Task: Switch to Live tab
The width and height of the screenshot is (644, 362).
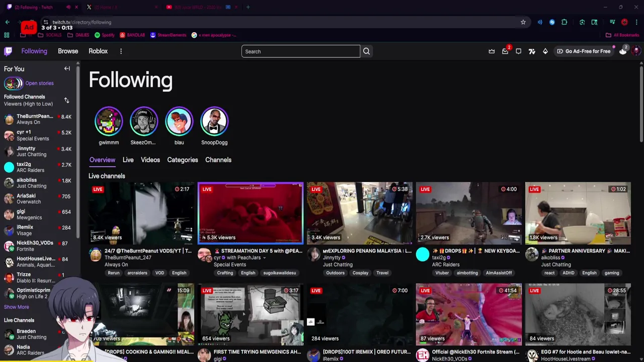Action: (128, 160)
